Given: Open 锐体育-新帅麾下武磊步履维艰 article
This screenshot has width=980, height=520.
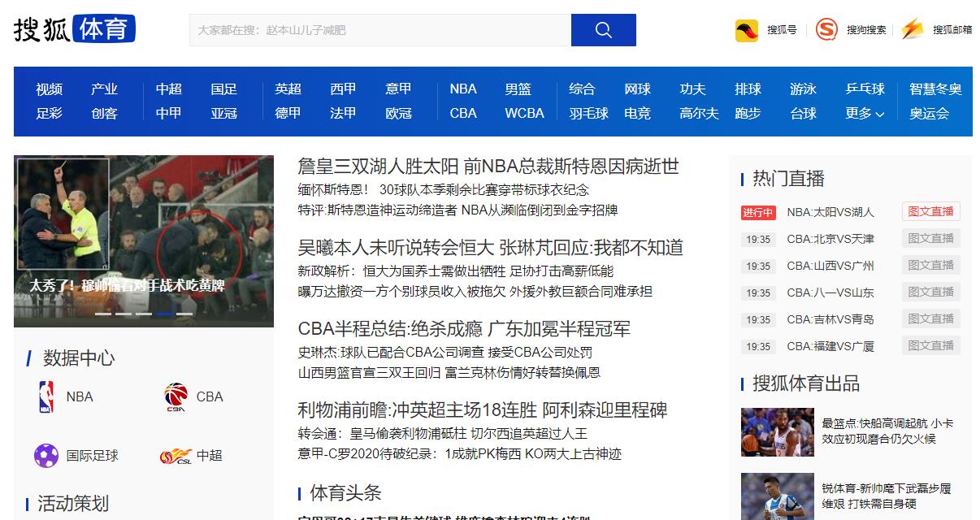Looking at the screenshot, I should pyautogui.click(x=887, y=496).
